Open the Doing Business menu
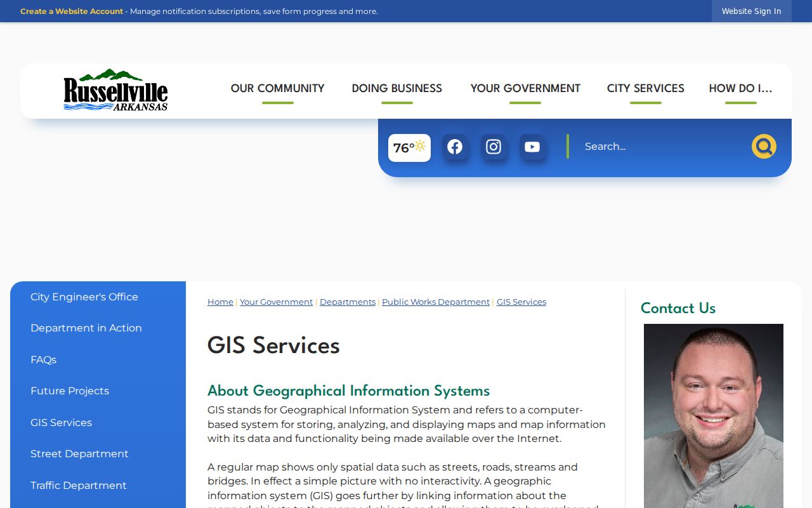 pos(397,88)
